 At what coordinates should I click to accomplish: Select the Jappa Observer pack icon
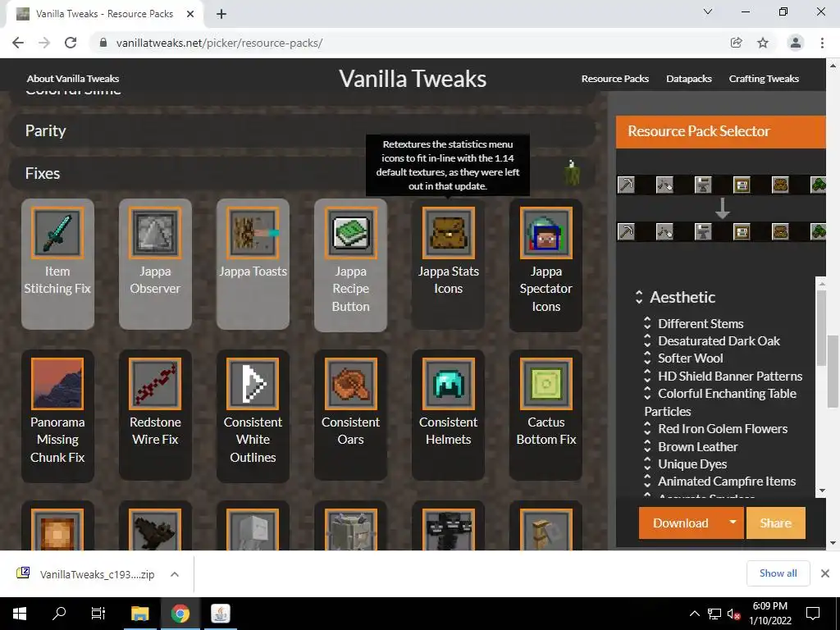155,233
